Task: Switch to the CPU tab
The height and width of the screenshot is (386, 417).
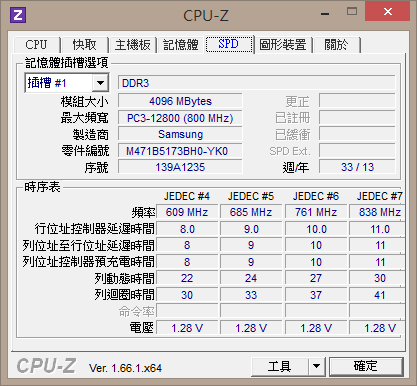Action: click(36, 44)
